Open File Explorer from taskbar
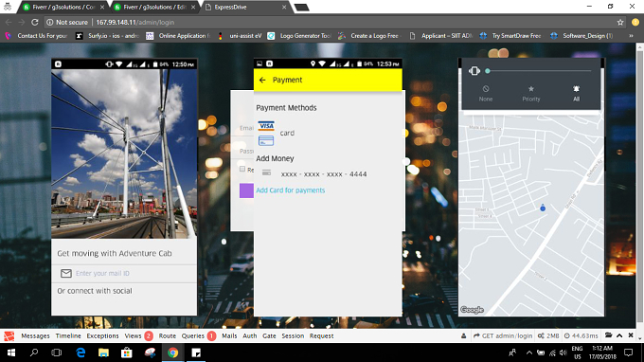Image resolution: width=644 pixels, height=362 pixels. pyautogui.click(x=103, y=353)
